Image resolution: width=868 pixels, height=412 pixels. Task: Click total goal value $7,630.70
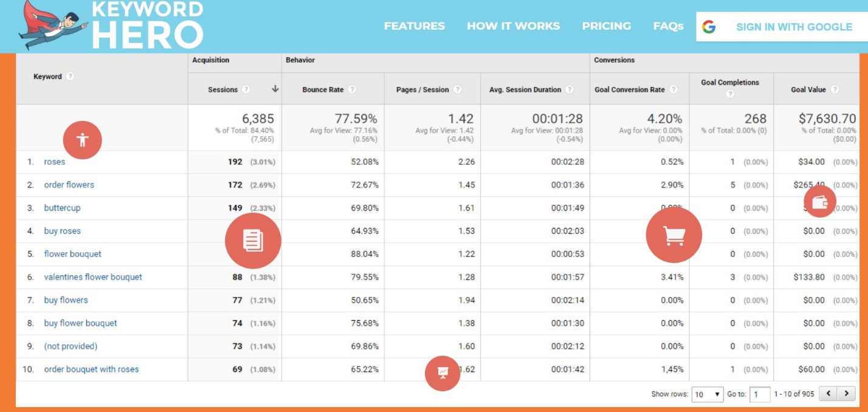pyautogui.click(x=827, y=118)
